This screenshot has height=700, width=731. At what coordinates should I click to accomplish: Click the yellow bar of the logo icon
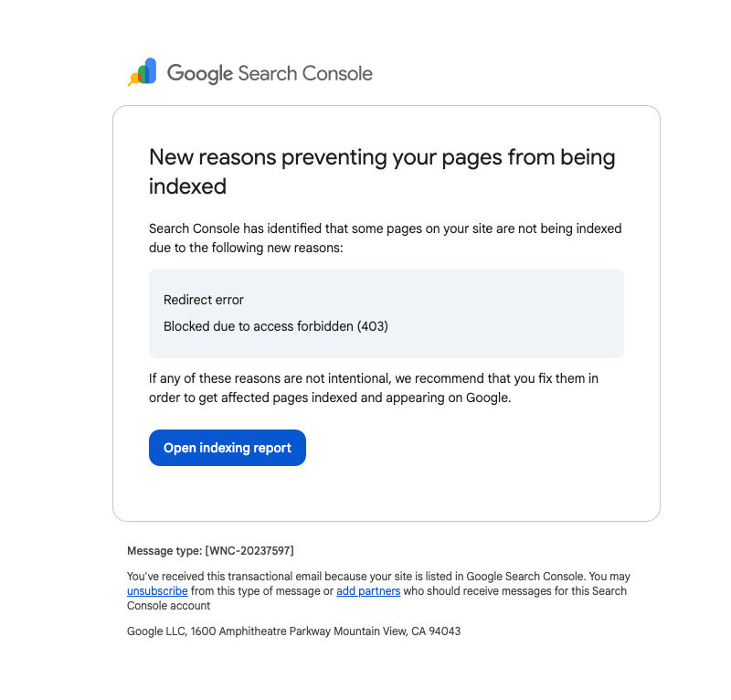click(x=135, y=78)
